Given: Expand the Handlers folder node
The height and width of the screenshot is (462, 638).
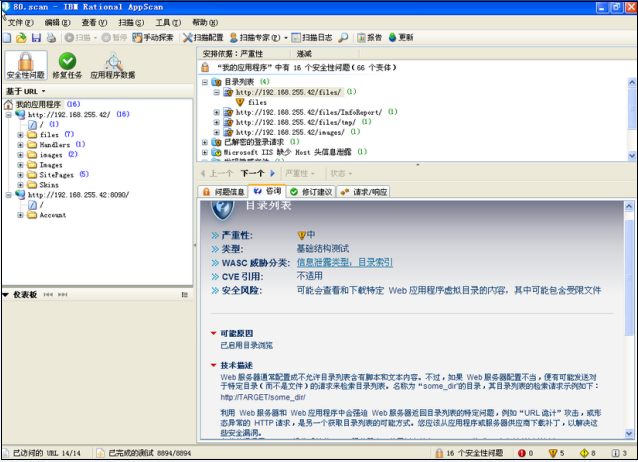Looking at the screenshot, I should pos(20,145).
